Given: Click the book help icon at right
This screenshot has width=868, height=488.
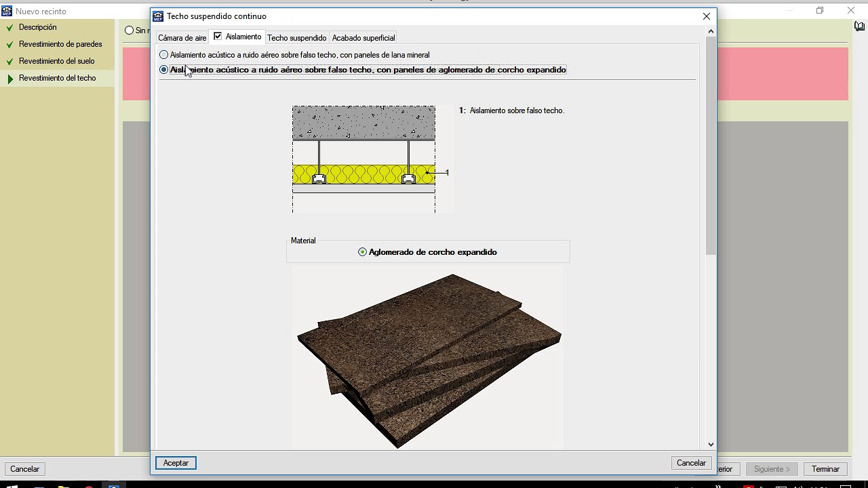Looking at the screenshot, I should pos(859,26).
